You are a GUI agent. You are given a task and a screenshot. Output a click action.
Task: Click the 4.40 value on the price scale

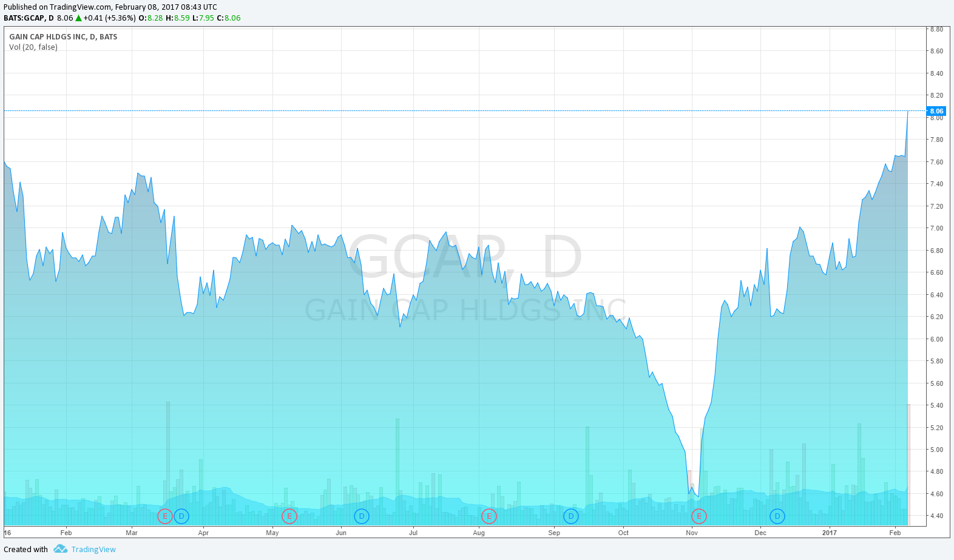click(x=936, y=516)
